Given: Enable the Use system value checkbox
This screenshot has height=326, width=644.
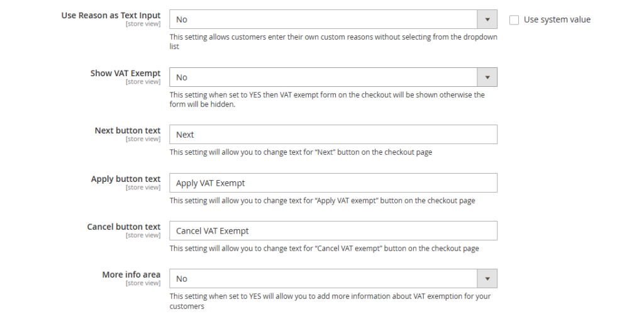Looking at the screenshot, I should click(514, 20).
